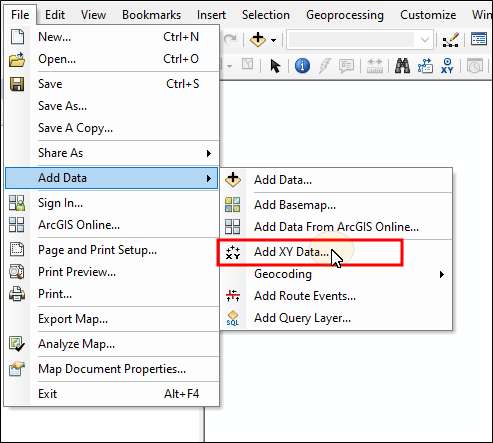Select Add Basemap... in submenu
Viewport: 493px width, 443px height.
point(336,205)
